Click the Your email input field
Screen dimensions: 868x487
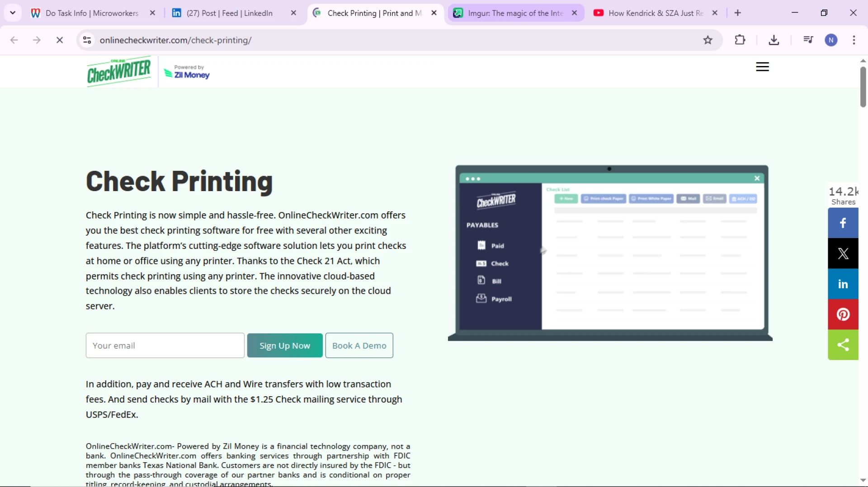(165, 346)
